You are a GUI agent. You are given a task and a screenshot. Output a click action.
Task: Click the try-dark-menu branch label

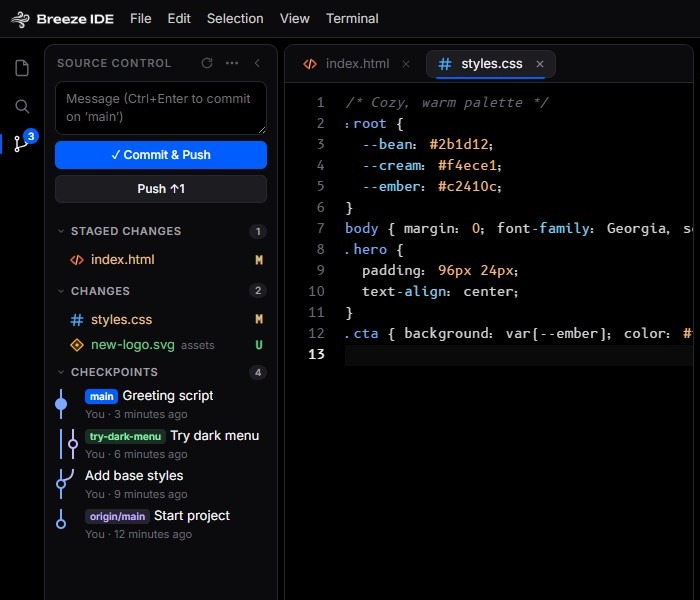point(125,436)
